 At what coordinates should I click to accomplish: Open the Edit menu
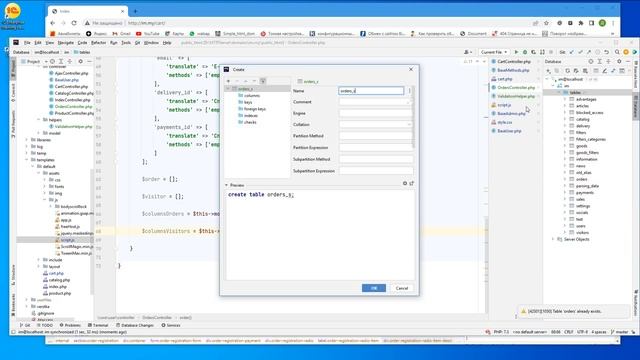tap(38, 42)
